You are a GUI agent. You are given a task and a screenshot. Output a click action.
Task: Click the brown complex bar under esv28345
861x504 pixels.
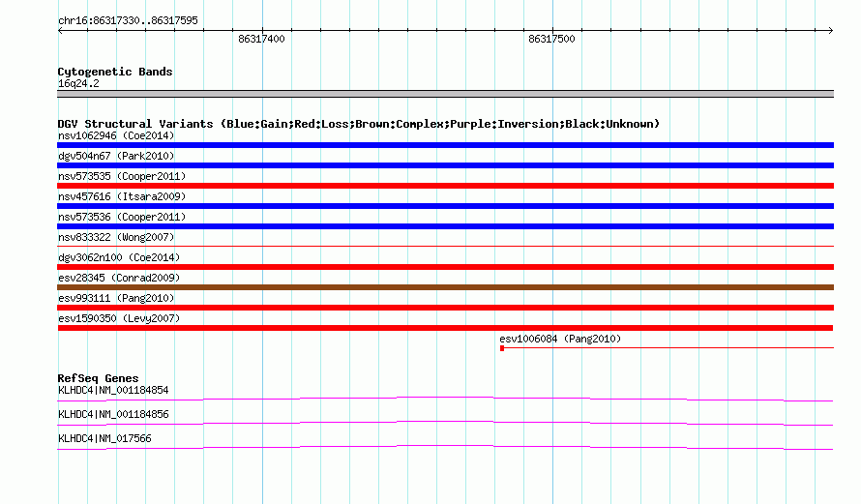coord(445,287)
